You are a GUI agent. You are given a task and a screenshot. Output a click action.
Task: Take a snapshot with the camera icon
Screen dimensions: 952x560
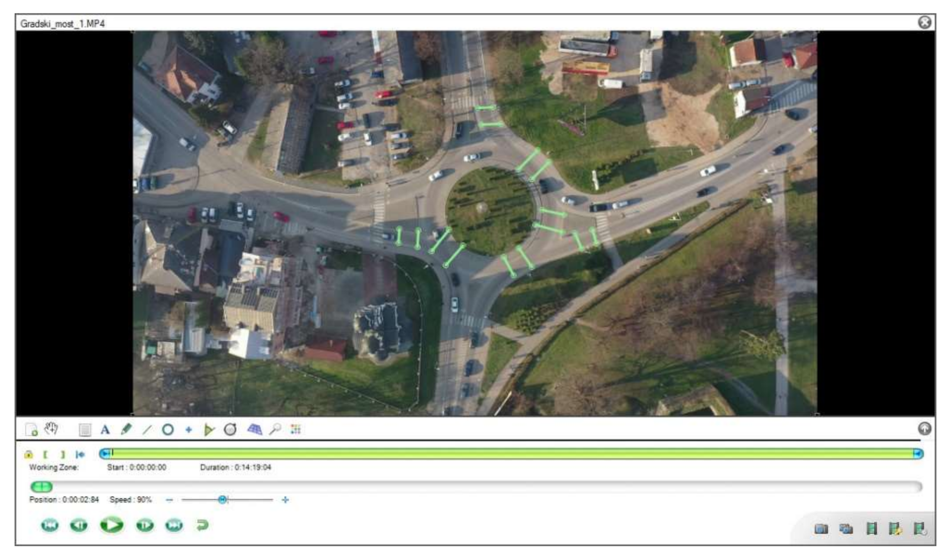click(x=821, y=528)
